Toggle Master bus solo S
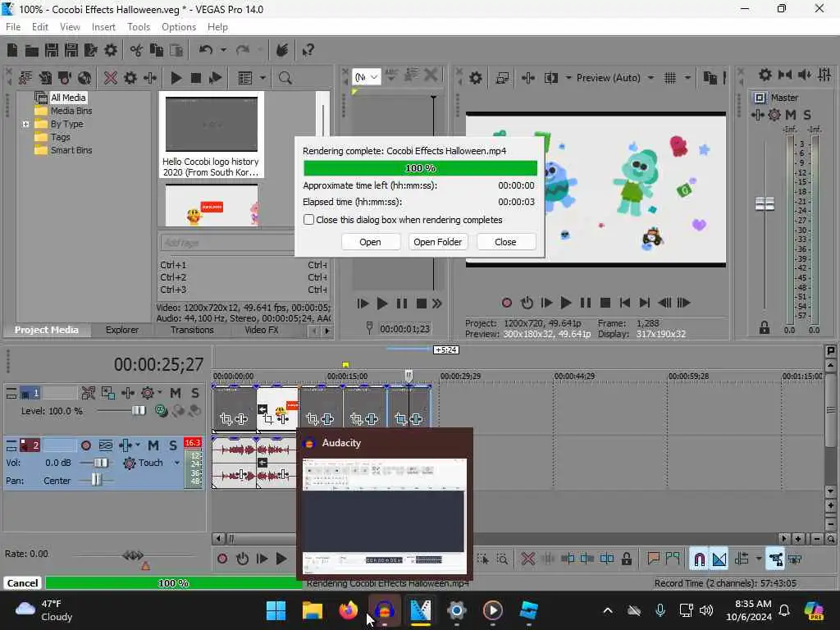This screenshot has height=630, width=840. [807, 115]
